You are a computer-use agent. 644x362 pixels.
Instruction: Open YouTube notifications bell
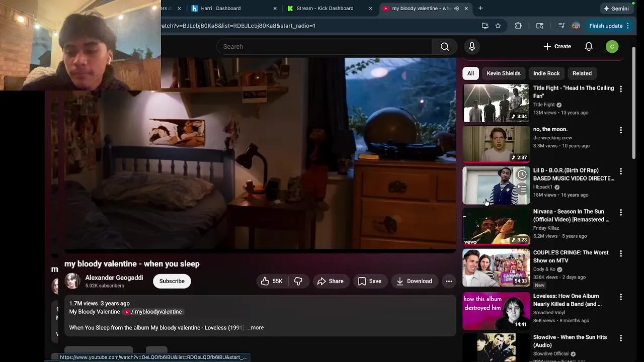click(589, 47)
